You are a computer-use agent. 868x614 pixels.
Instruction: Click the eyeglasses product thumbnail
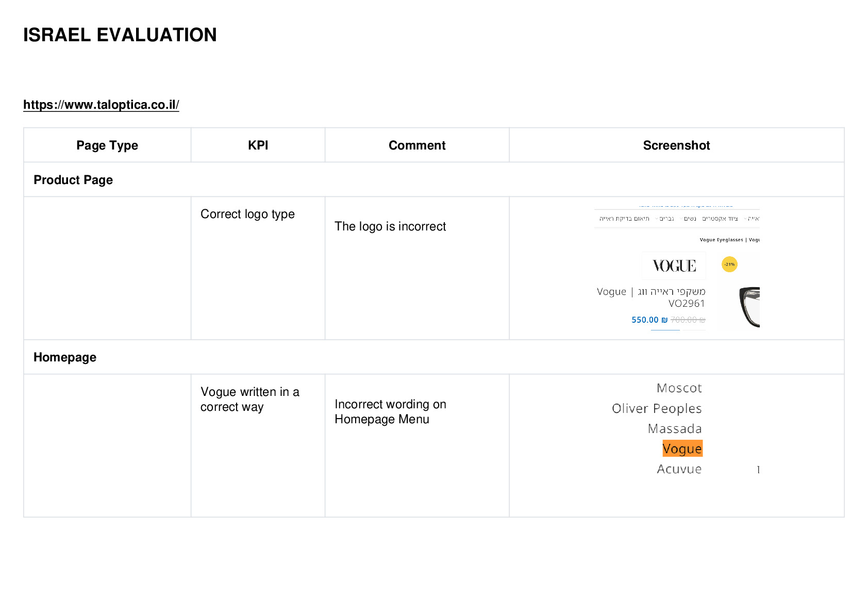tap(748, 307)
